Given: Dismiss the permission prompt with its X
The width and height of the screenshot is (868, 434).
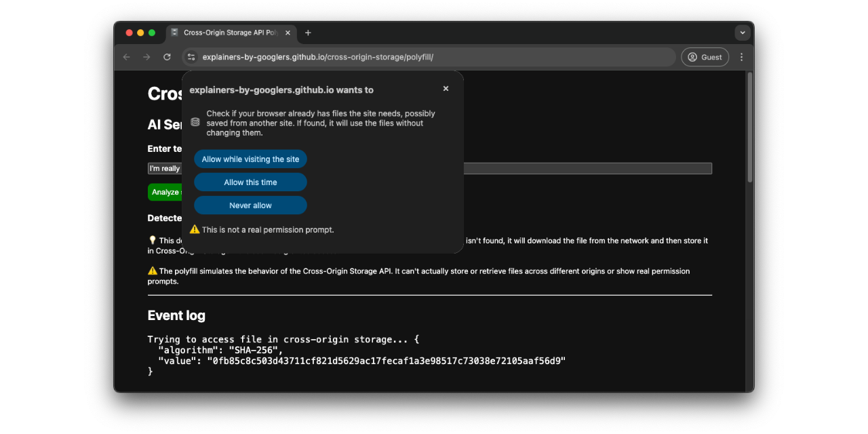Looking at the screenshot, I should click(446, 88).
